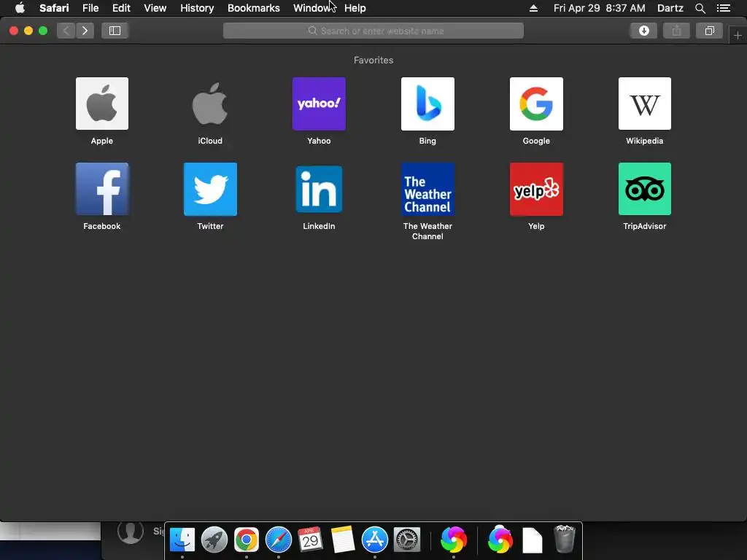This screenshot has width=747, height=560.
Task: Toggle the Safari sidebar button
Action: point(115,31)
